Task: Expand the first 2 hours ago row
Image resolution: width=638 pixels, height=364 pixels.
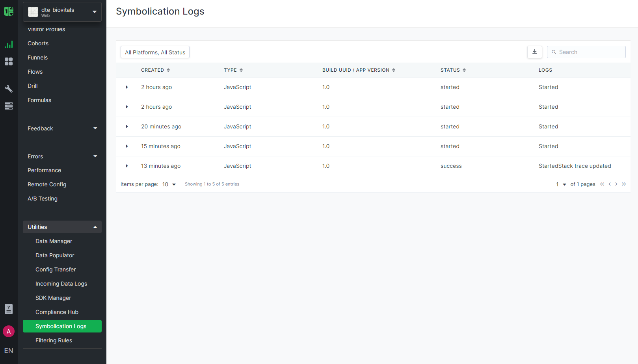Action: pyautogui.click(x=127, y=87)
